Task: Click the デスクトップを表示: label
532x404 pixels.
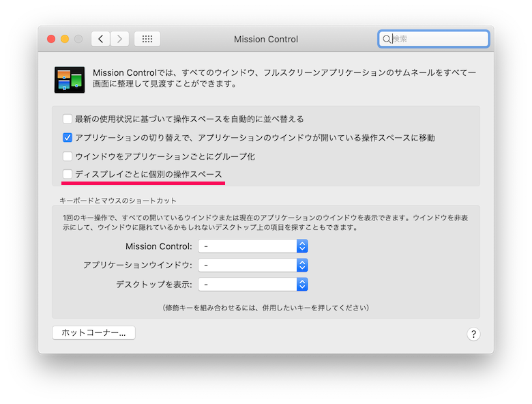Action: coord(154,285)
